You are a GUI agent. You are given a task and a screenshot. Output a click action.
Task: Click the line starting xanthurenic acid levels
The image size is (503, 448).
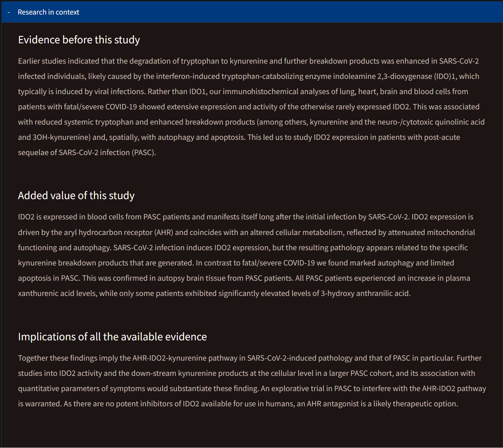pyautogui.click(x=214, y=294)
